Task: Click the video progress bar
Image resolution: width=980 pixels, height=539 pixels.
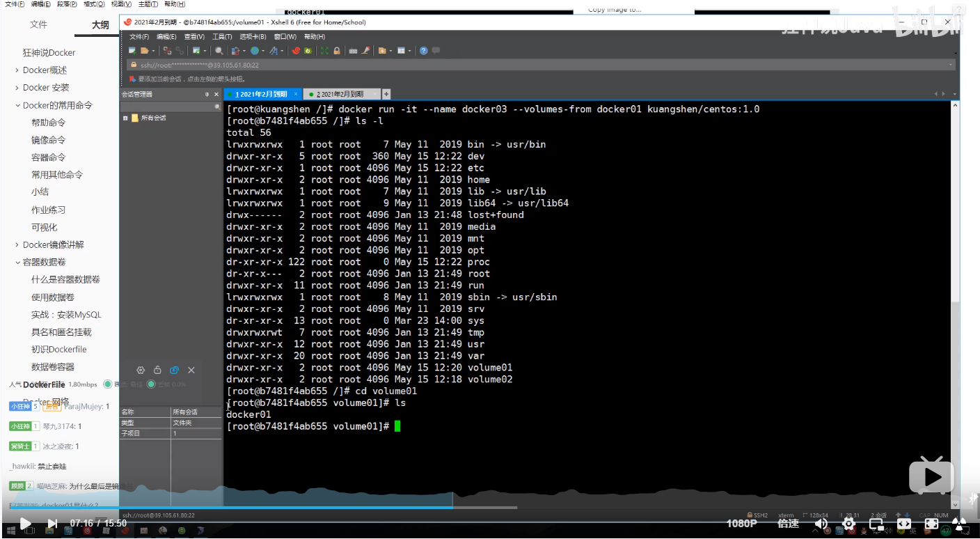Action: (490, 508)
